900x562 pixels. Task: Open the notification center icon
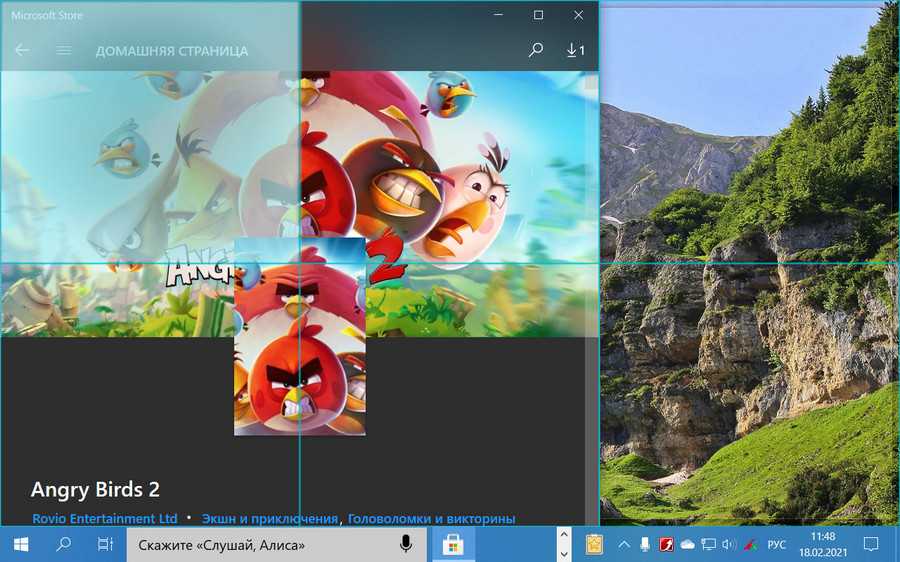tap(871, 545)
